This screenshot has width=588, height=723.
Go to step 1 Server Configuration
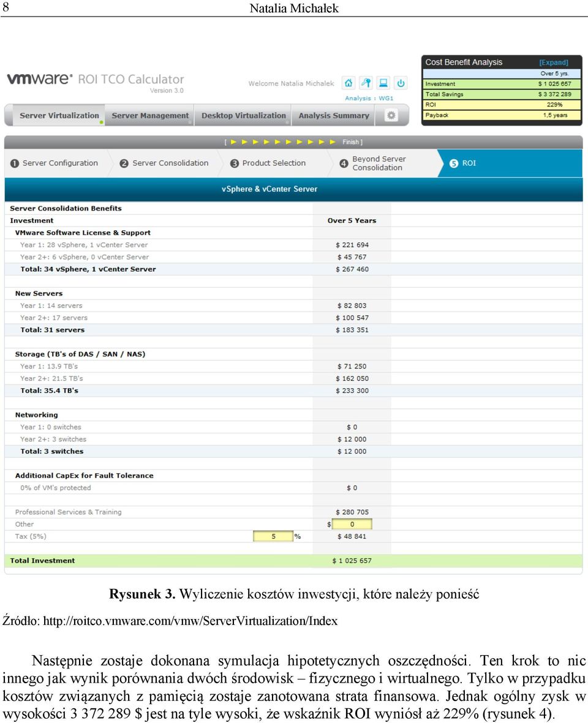tap(55, 163)
